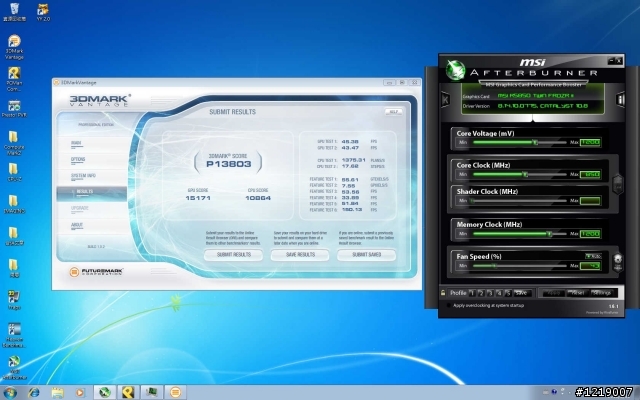Launch Internet Explorer from the taskbar
The image size is (640, 400).
coord(34,393)
